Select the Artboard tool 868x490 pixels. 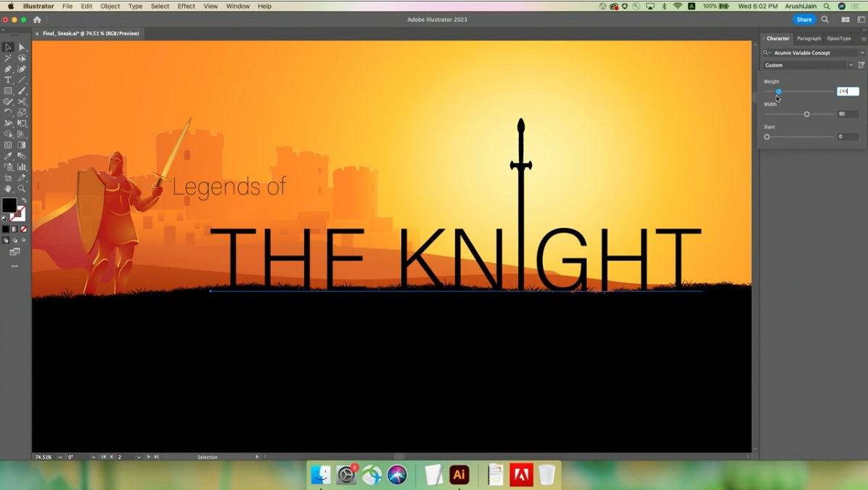point(8,178)
